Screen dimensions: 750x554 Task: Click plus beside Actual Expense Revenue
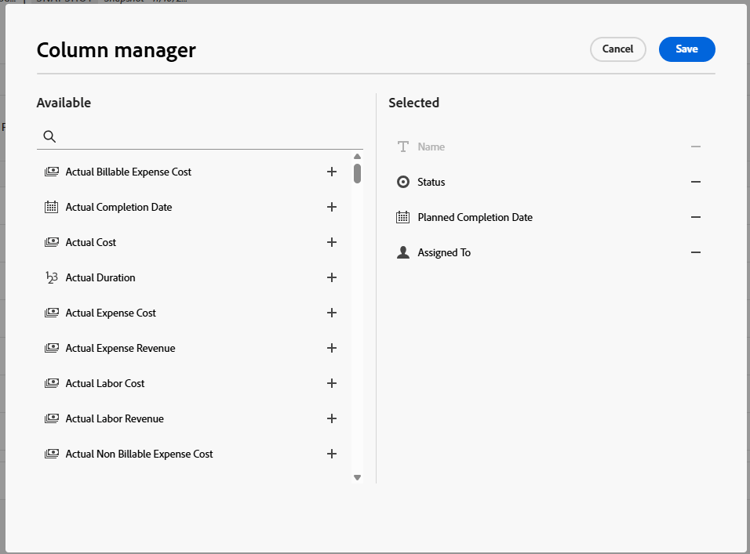click(x=332, y=348)
